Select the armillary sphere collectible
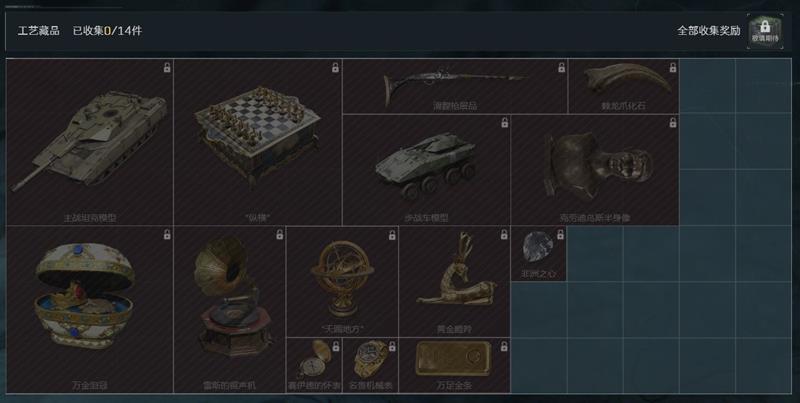Viewport: 800px width, 403px height. [x=342, y=282]
